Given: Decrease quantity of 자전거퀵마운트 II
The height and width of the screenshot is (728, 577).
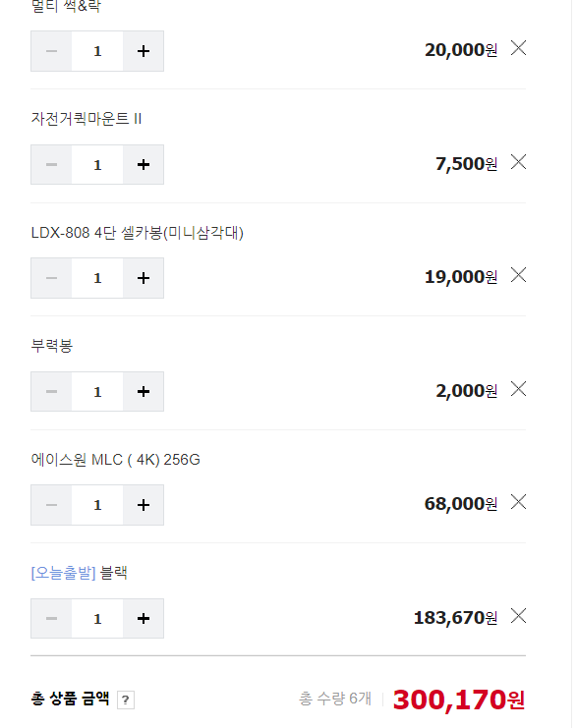Looking at the screenshot, I should click(x=51, y=164).
